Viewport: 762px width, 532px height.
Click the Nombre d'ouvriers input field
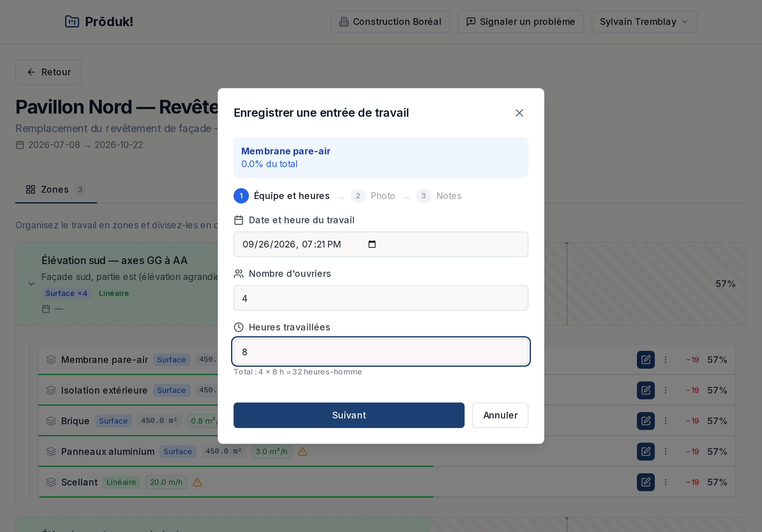[381, 298]
